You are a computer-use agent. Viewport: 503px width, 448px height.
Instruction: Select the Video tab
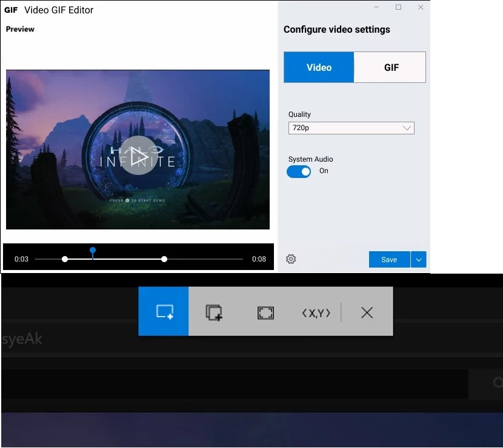(x=319, y=67)
